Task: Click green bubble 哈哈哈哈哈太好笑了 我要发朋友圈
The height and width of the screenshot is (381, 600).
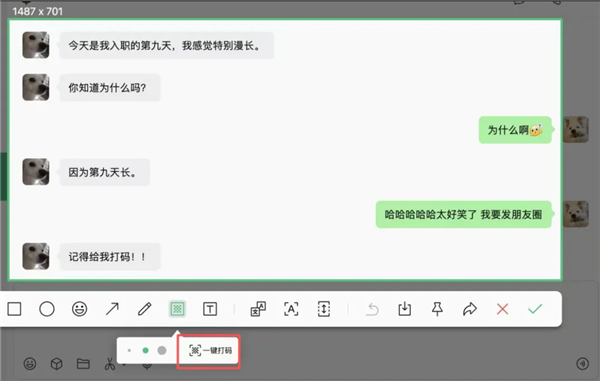Action: tap(463, 215)
